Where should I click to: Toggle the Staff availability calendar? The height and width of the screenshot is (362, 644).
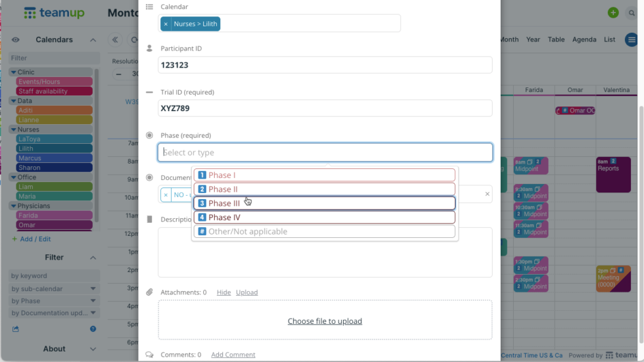pyautogui.click(x=54, y=91)
